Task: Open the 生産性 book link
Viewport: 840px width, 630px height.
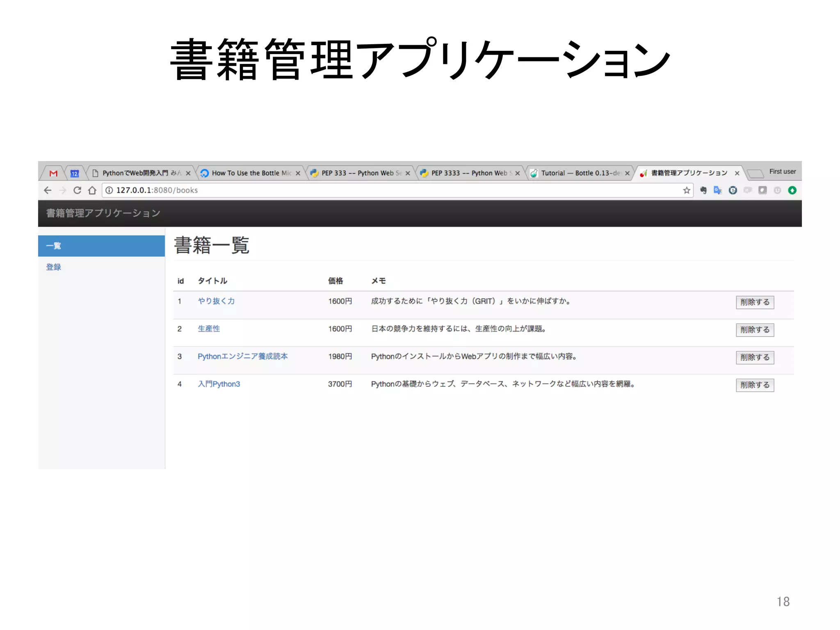Action: (209, 329)
